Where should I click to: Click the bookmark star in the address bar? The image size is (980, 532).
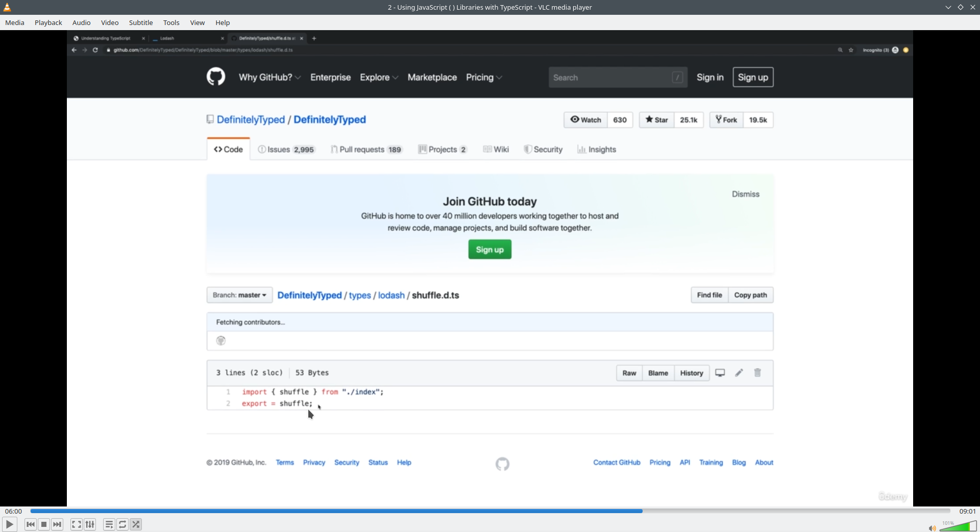coord(851,50)
